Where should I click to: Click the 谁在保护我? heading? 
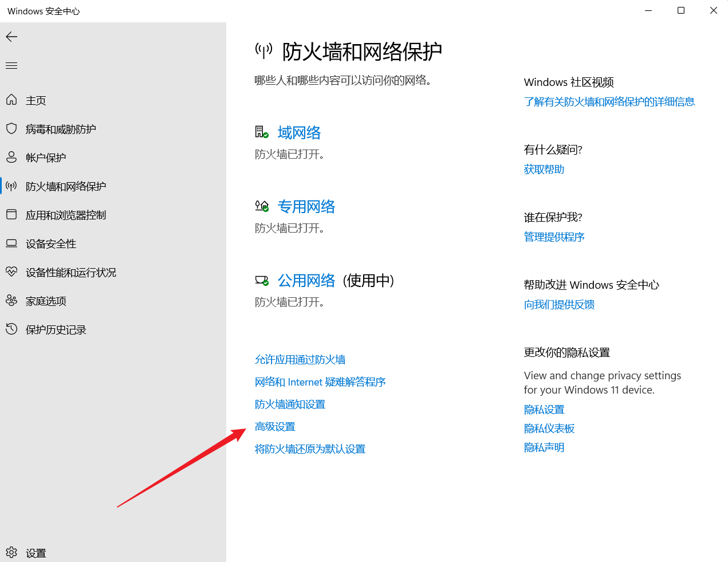[553, 217]
